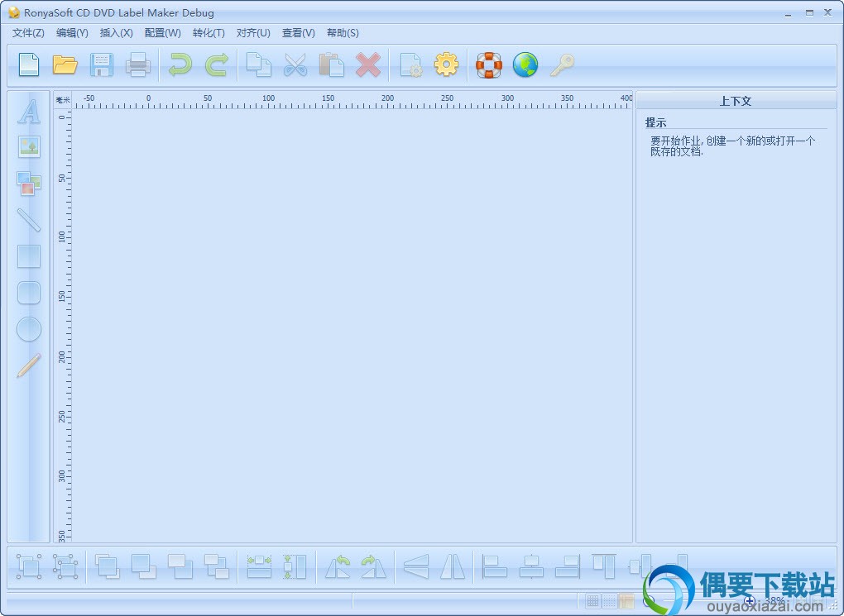Select the Text tool (letter A)
Image resolution: width=844 pixels, height=616 pixels.
[x=29, y=112]
